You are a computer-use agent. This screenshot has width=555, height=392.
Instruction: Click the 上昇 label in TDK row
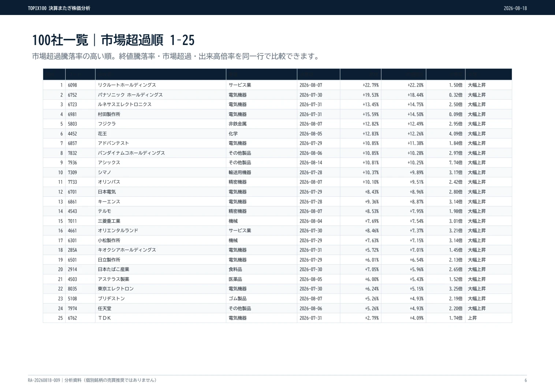472,318
